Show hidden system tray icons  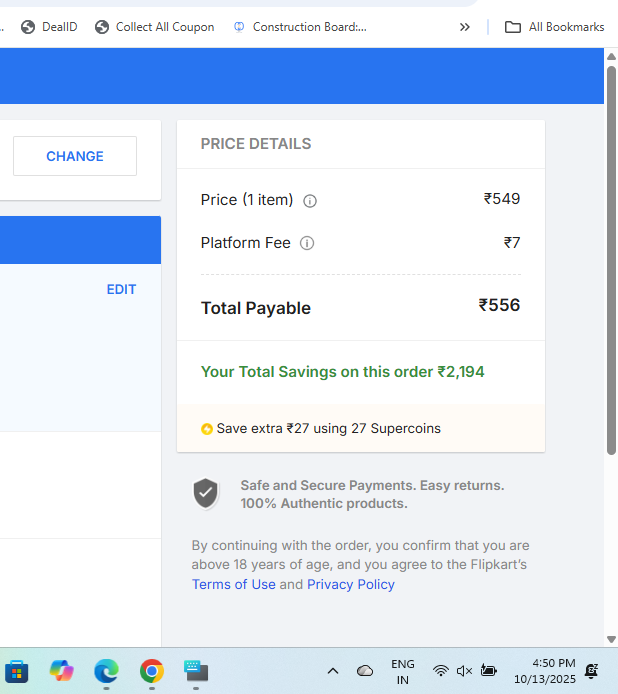tap(333, 671)
